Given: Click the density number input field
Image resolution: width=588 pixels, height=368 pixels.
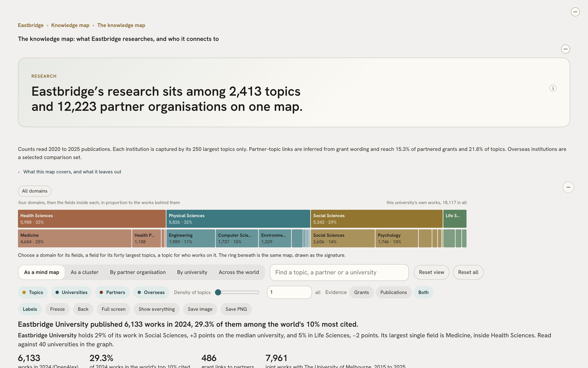Looking at the screenshot, I should click(289, 292).
